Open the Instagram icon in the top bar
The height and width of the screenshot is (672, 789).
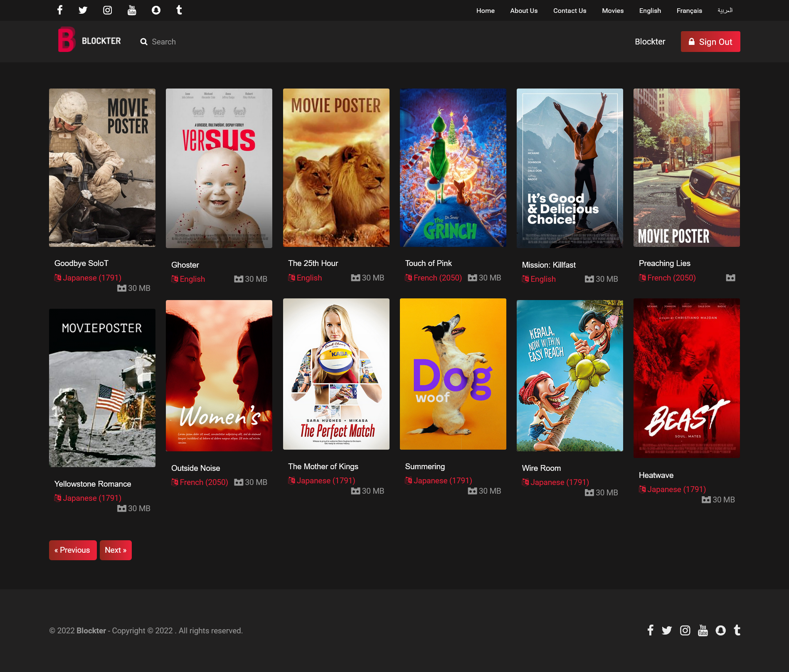click(x=108, y=10)
